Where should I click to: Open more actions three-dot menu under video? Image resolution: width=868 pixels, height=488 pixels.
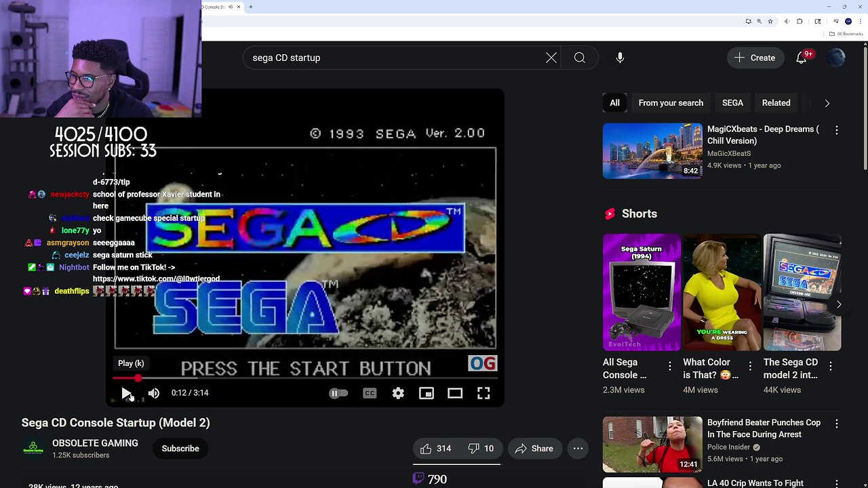tap(578, 449)
